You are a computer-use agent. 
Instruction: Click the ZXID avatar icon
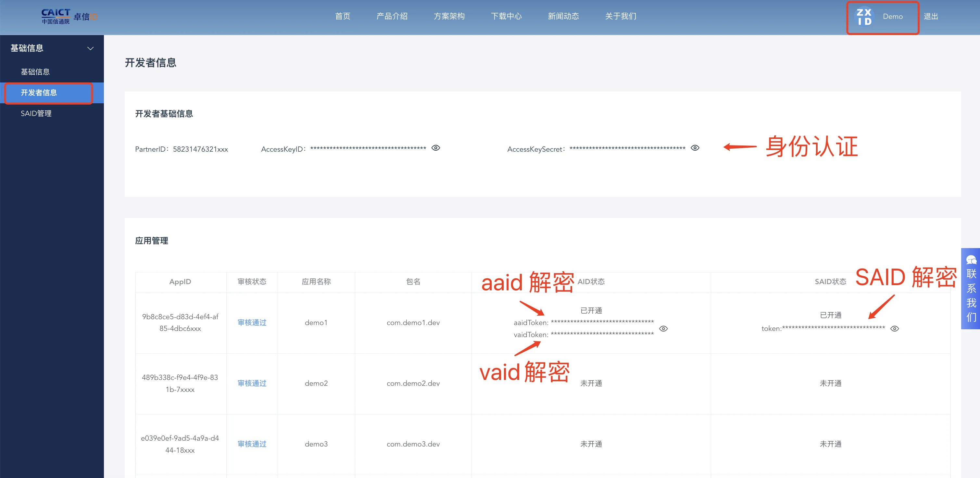point(864,17)
